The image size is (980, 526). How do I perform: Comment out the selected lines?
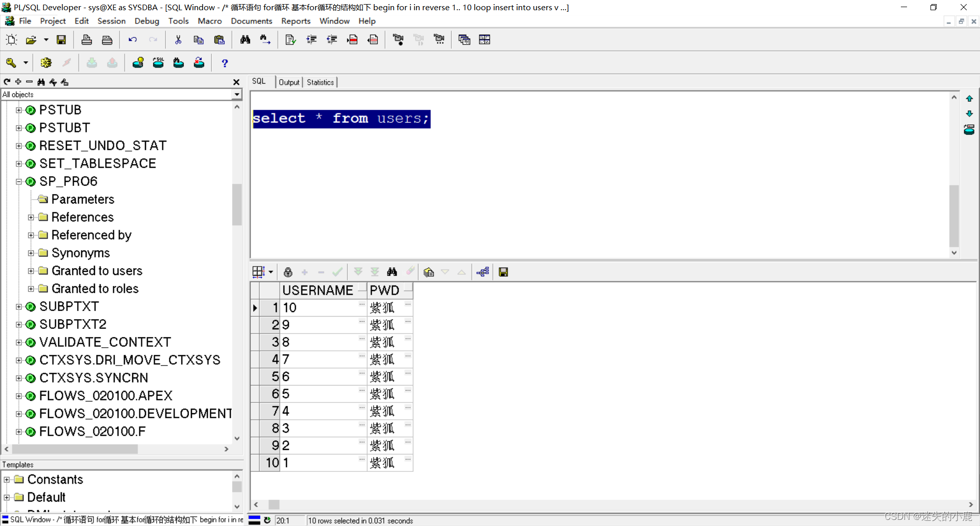pyautogui.click(x=352, y=40)
